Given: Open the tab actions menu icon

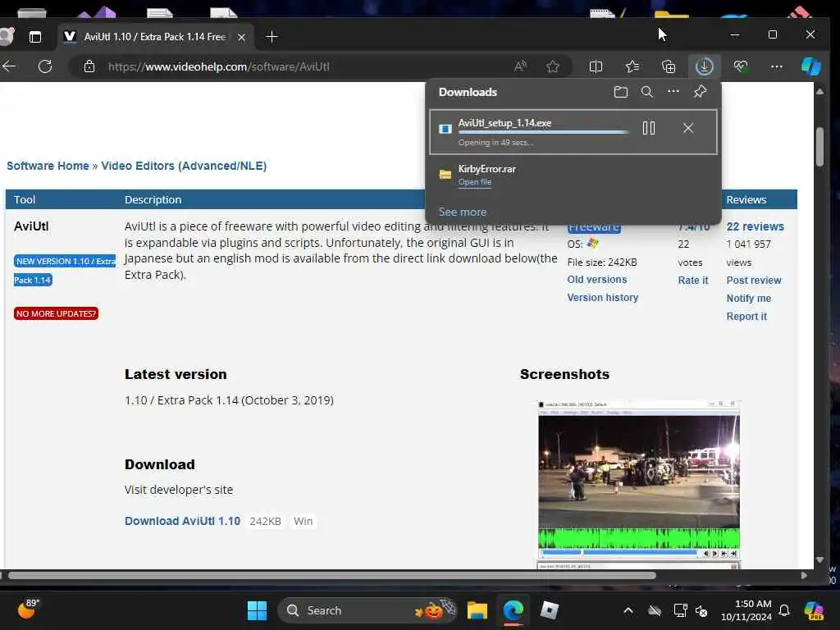Looking at the screenshot, I should coord(35,37).
